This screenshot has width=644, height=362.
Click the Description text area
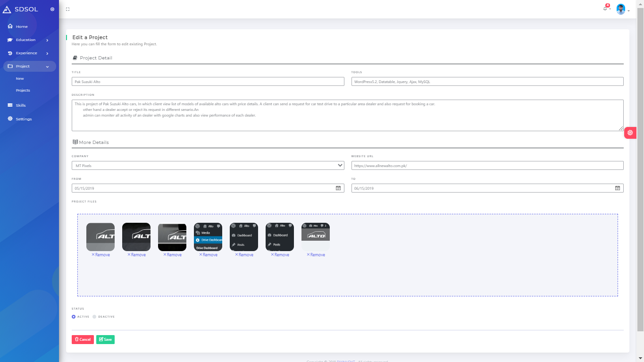pyautogui.click(x=348, y=115)
